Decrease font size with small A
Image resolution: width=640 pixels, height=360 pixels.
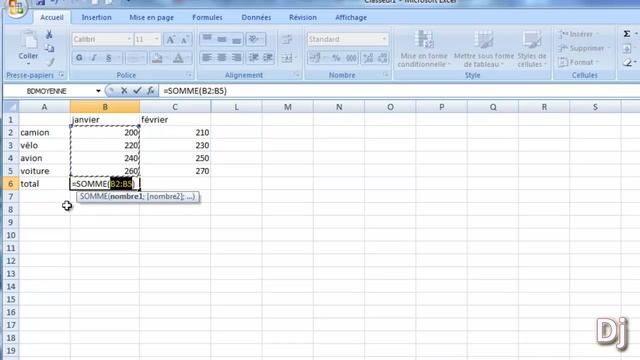pos(184,39)
